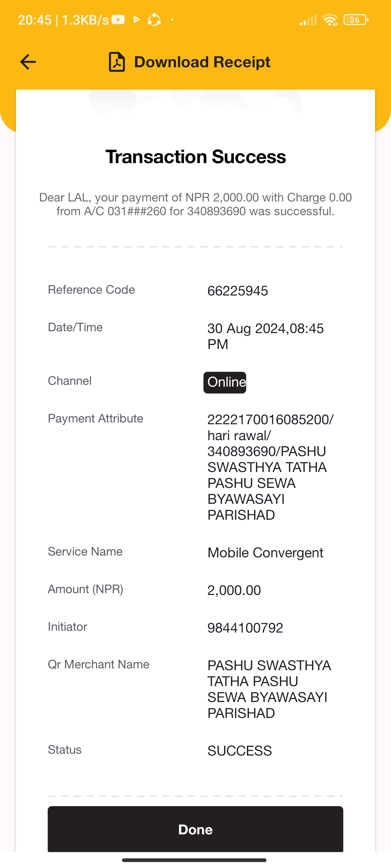Tap the home gesture bar
This screenshot has width=391, height=868.
tap(194, 860)
